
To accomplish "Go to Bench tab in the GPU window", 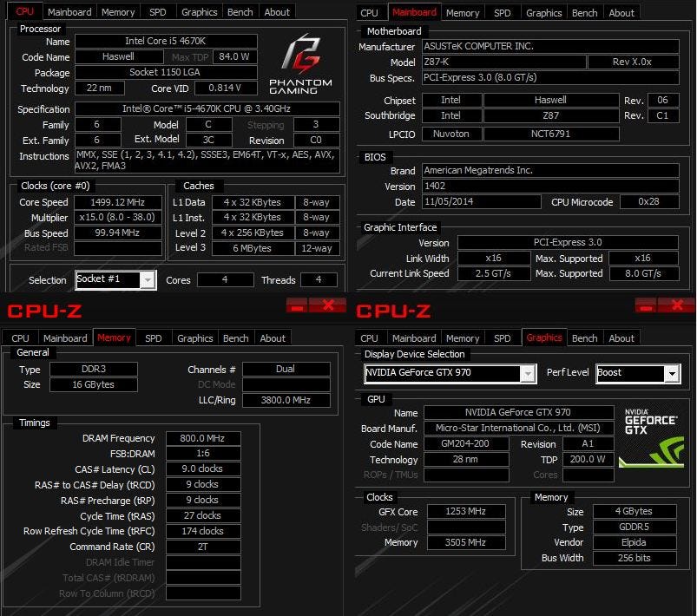I will [584, 338].
